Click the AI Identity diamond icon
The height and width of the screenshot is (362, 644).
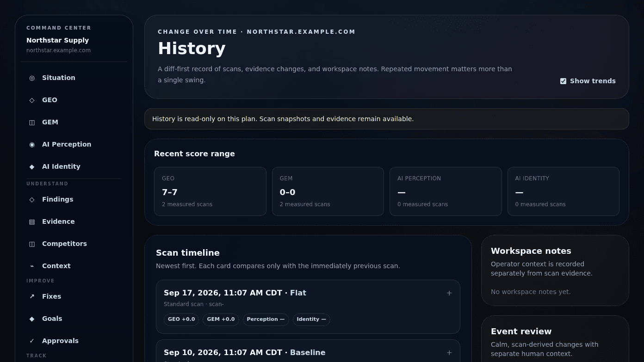pyautogui.click(x=32, y=167)
